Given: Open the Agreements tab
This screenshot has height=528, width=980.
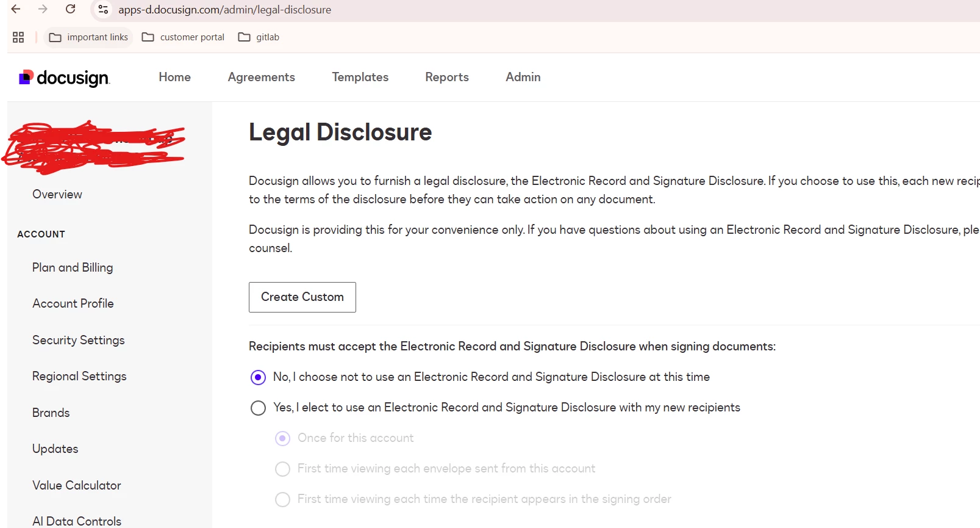Looking at the screenshot, I should click(x=262, y=77).
